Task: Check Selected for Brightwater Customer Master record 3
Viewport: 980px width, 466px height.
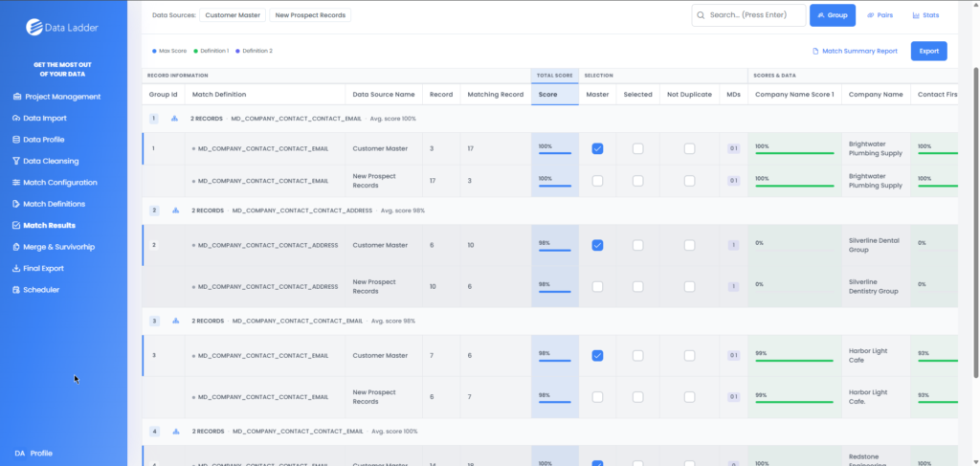Action: (637, 148)
